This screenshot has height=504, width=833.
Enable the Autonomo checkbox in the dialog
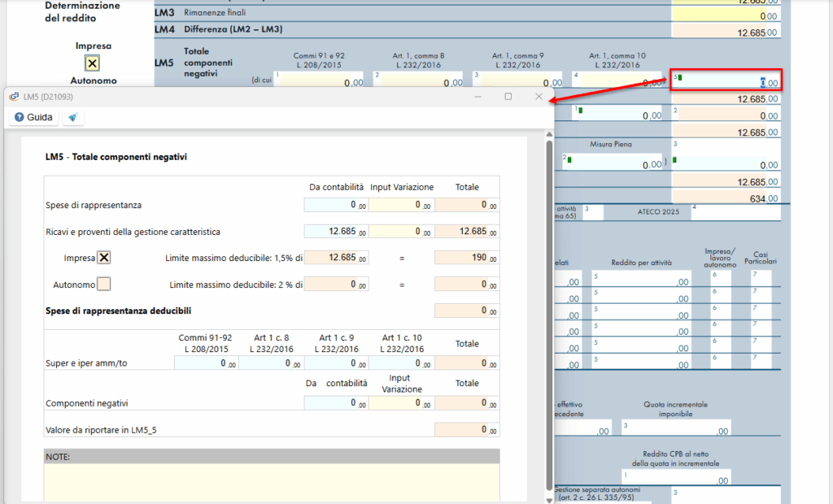(104, 285)
